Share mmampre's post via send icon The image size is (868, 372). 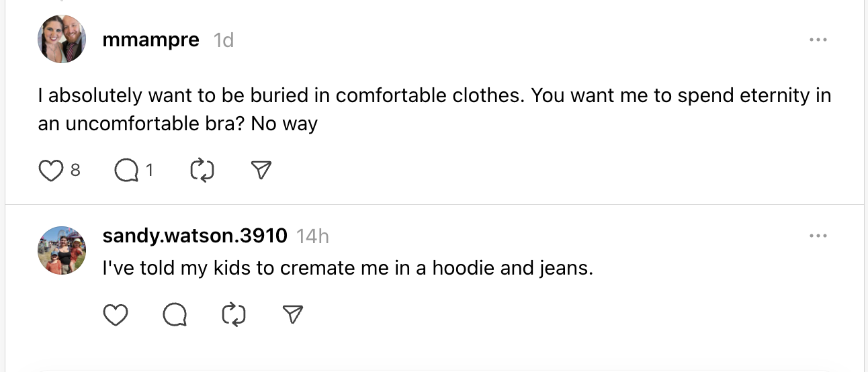(261, 171)
